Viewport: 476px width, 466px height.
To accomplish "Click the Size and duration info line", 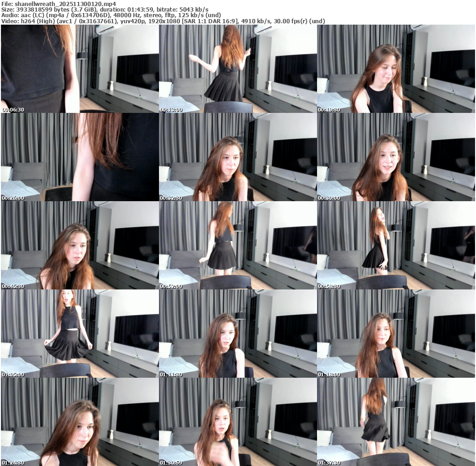I will click(105, 9).
